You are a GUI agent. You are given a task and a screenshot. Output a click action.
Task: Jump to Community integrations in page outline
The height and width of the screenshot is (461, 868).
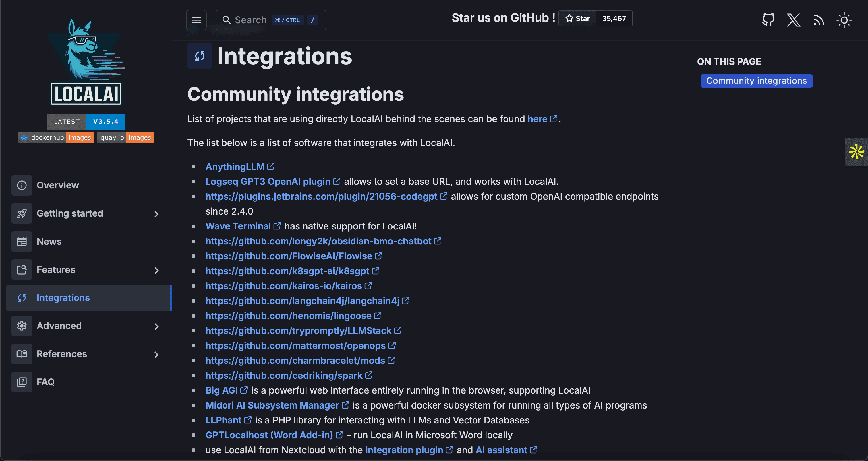coord(757,81)
